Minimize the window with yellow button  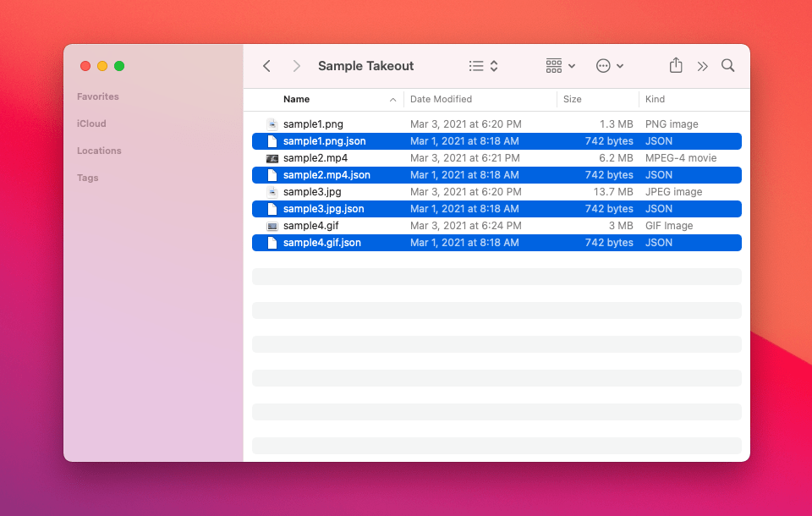pyautogui.click(x=102, y=66)
